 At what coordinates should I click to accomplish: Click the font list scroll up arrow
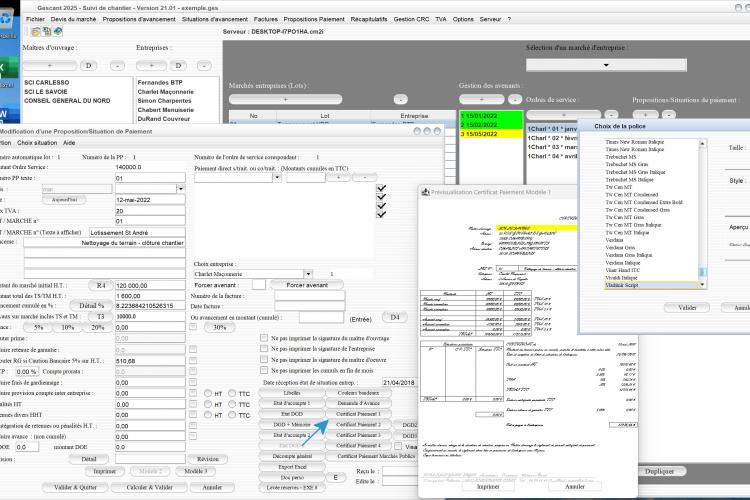(702, 144)
